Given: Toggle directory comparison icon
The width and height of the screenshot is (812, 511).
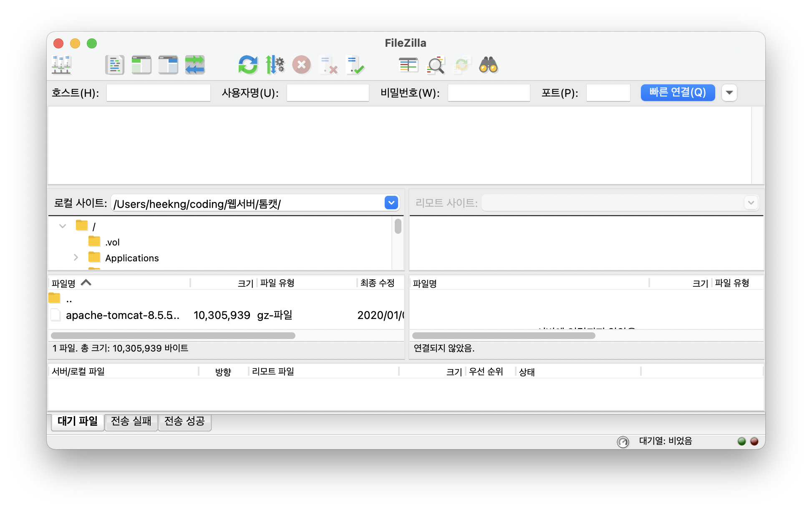Looking at the screenshot, I should pos(435,65).
